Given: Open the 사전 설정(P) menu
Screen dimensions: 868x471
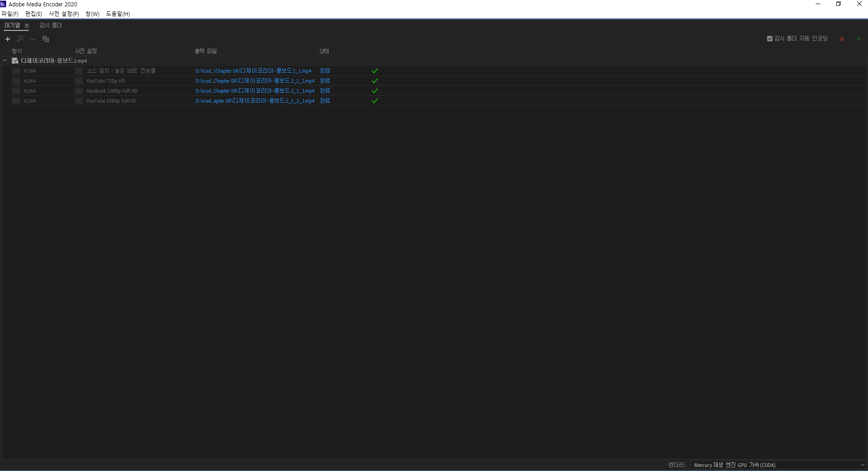Looking at the screenshot, I should point(64,14).
